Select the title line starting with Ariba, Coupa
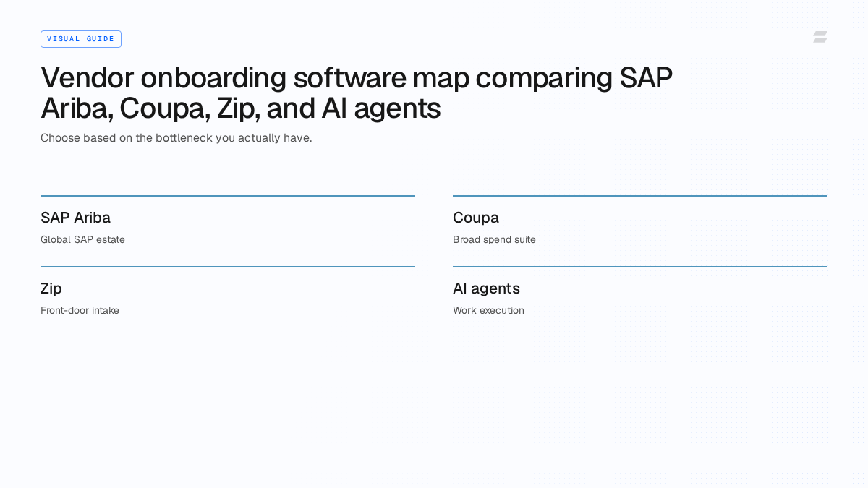 tap(240, 108)
